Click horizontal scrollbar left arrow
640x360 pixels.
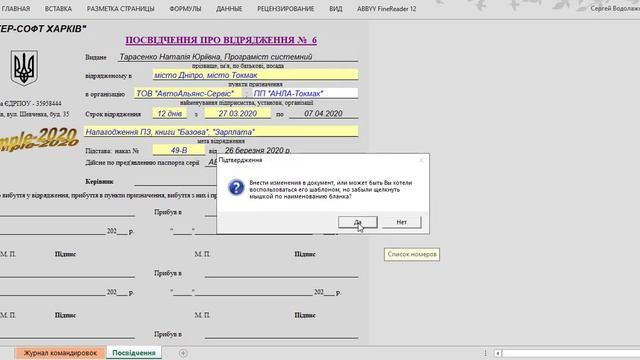pos(498,353)
